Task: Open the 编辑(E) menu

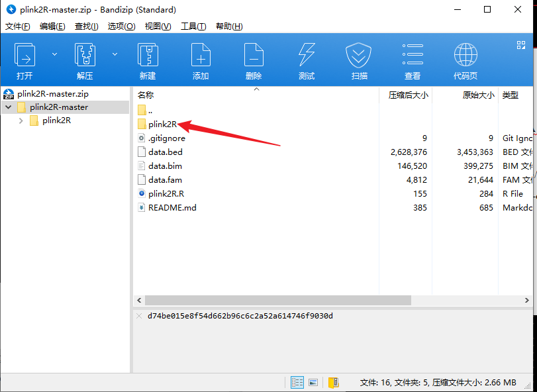Action: point(52,26)
